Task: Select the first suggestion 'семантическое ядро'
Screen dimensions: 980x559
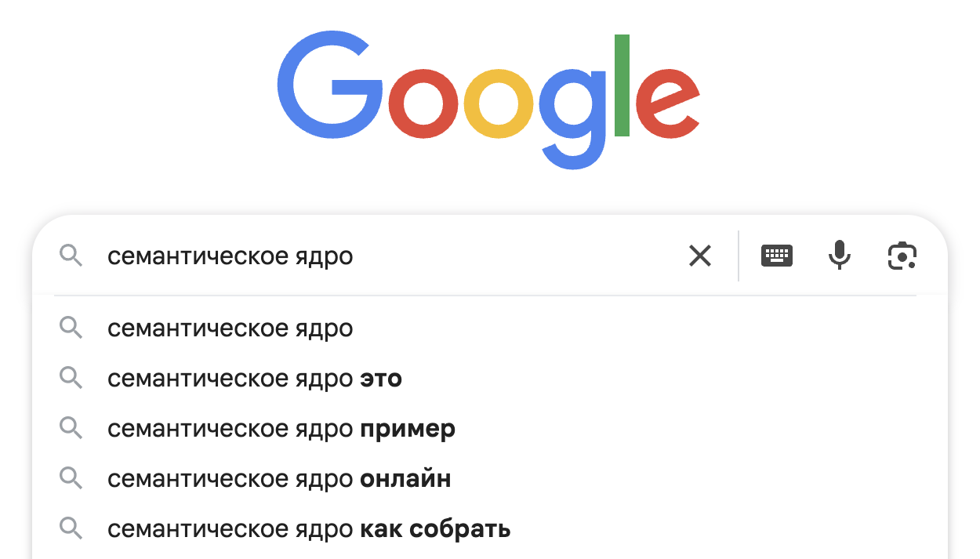Action: pyautogui.click(x=230, y=329)
